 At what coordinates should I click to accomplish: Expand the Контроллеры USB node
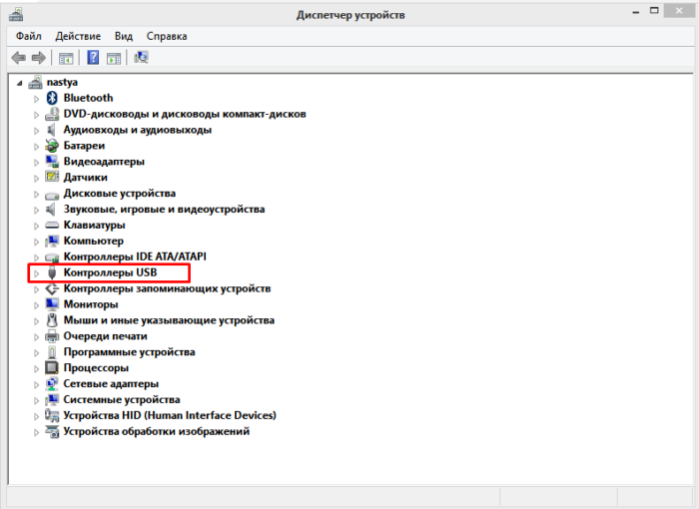pyautogui.click(x=37, y=273)
